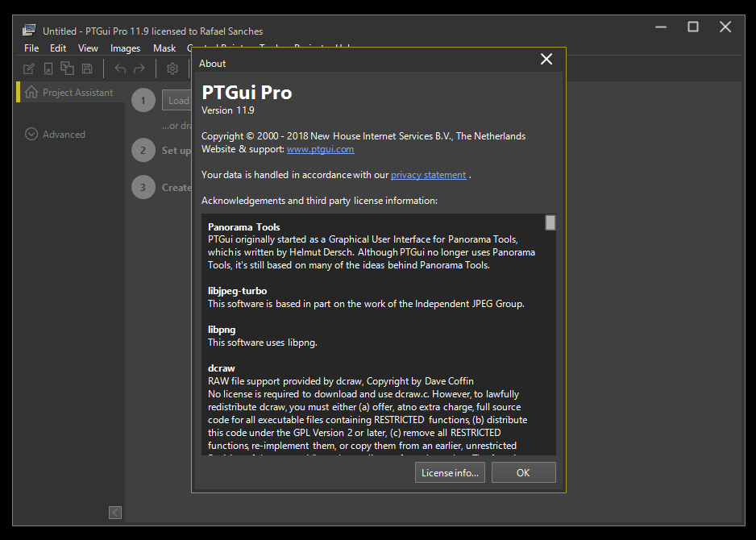Viewport: 756px width, 540px height.
Task: Click the Redo arrow icon
Action: point(139,69)
